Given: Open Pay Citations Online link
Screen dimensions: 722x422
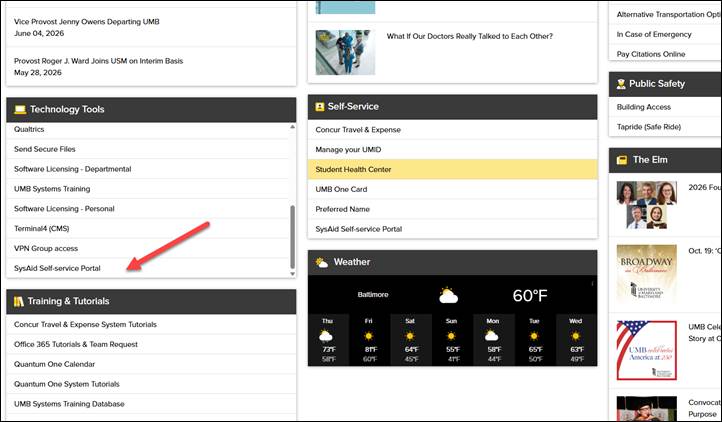Looking at the screenshot, I should [651, 54].
